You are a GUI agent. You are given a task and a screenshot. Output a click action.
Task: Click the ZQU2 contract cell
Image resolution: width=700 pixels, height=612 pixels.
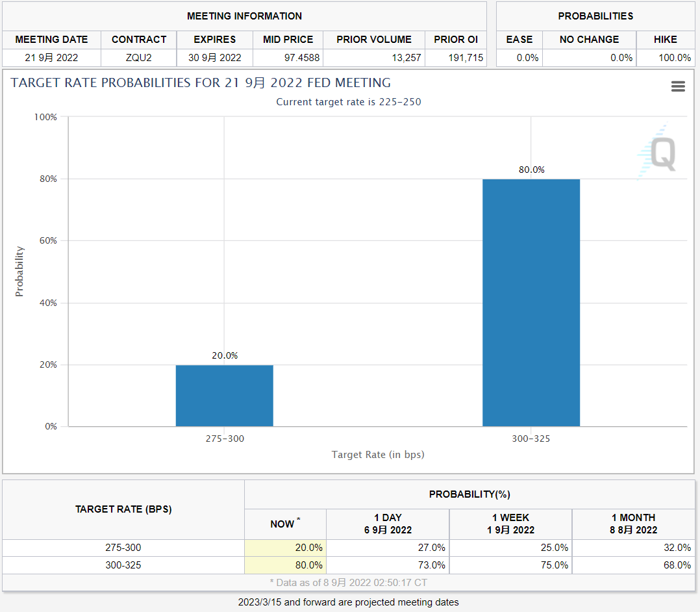pos(138,58)
